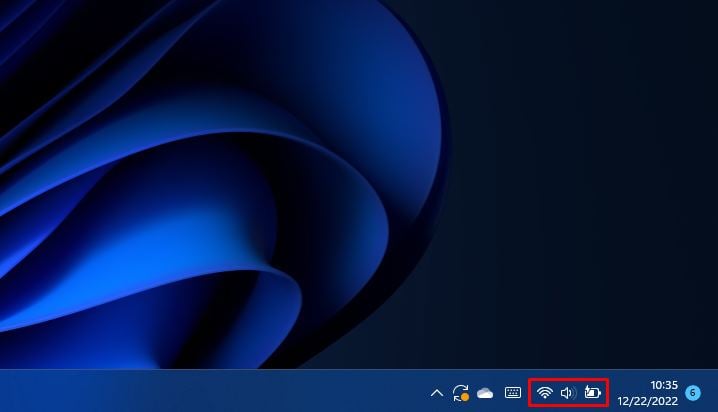Click the date 12/22/2022

point(647,401)
